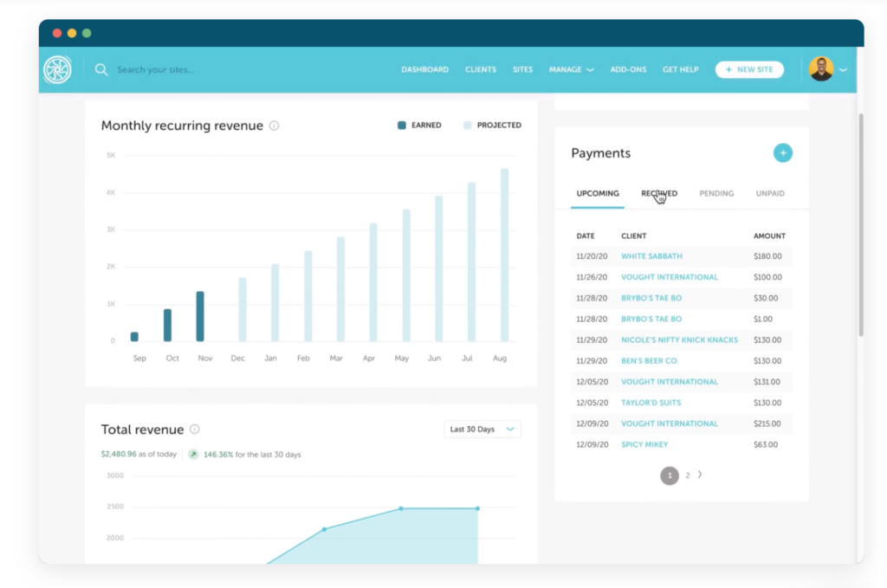The image size is (887, 588).
Task: Focus the Search your sites field
Action: [156, 69]
